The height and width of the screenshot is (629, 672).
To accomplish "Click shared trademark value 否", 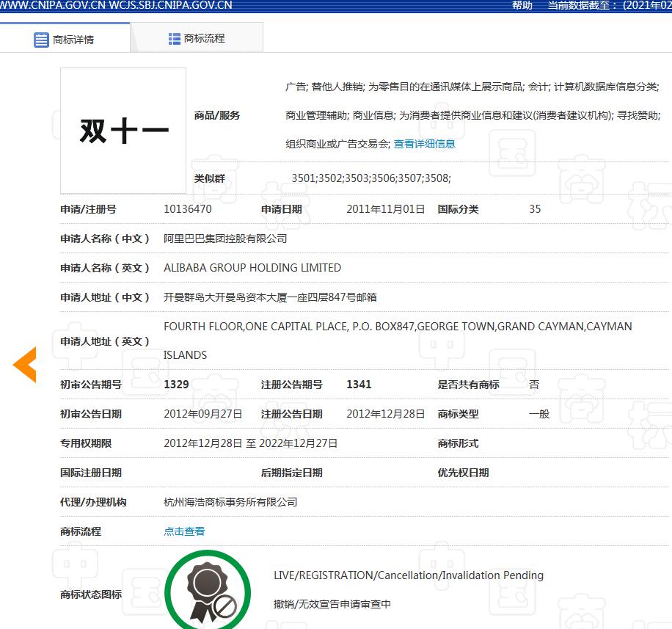I will click(534, 385).
